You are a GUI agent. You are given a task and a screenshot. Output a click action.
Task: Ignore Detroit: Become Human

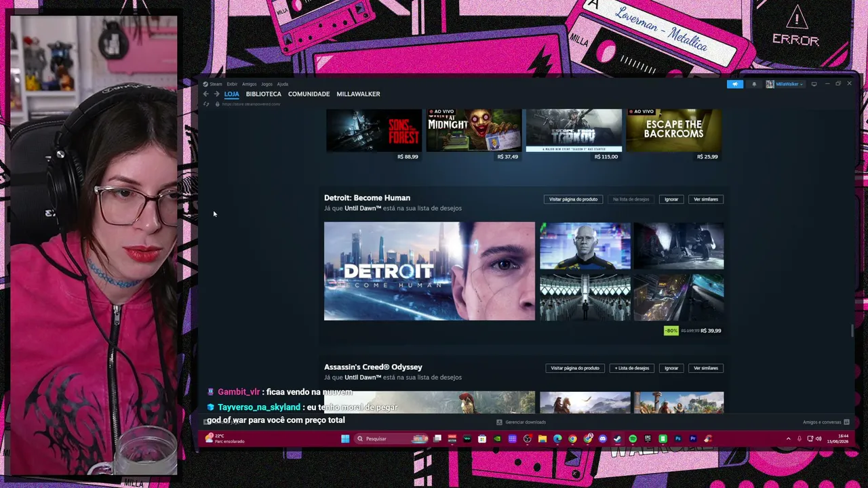tap(671, 199)
